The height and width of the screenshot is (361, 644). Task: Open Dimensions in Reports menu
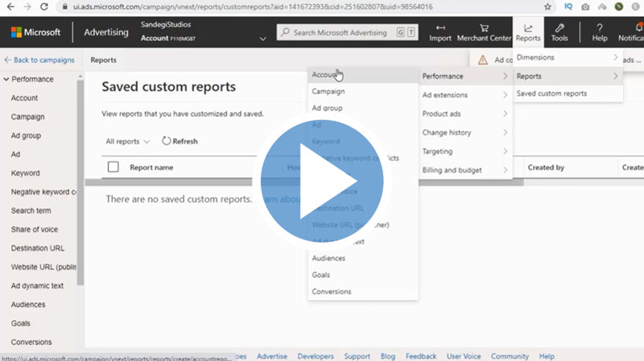click(x=568, y=57)
